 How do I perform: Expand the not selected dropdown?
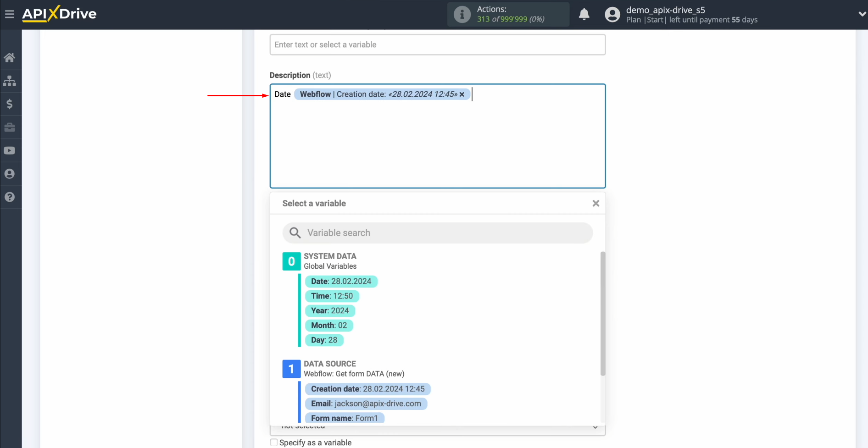tap(595, 426)
